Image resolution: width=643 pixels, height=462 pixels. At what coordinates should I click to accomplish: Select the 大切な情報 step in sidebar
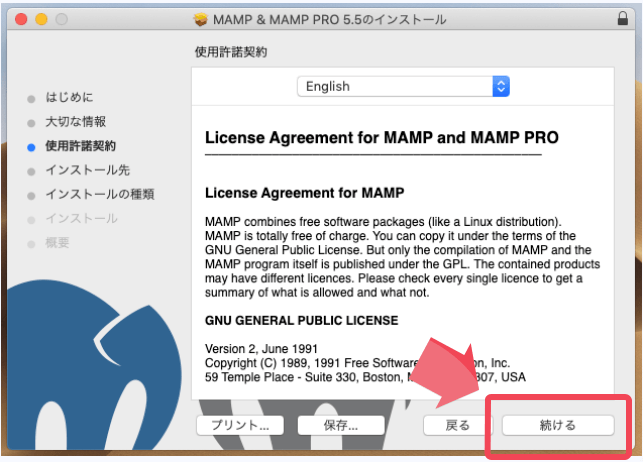click(x=75, y=121)
